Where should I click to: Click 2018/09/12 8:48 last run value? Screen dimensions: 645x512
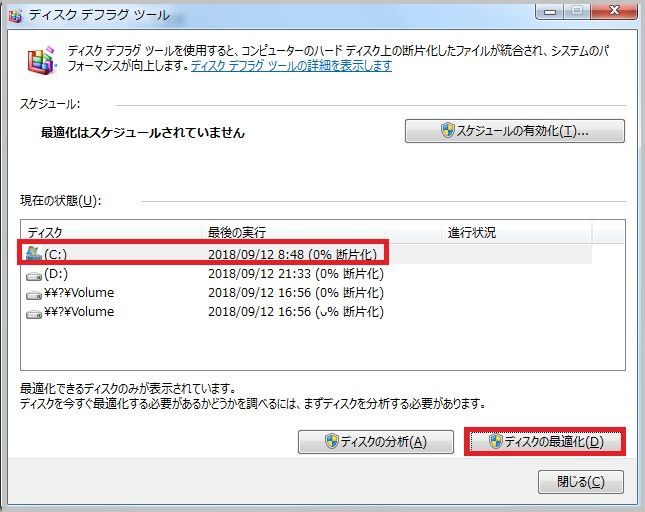coord(292,255)
